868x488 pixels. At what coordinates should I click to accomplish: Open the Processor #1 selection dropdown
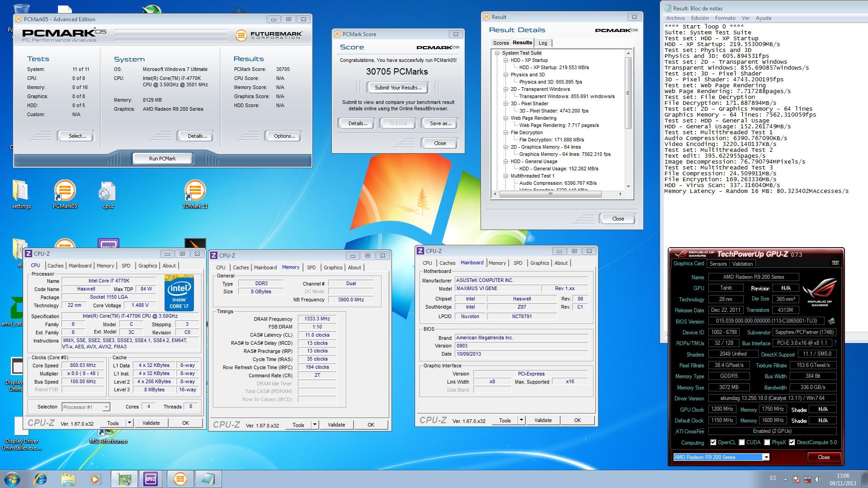click(106, 407)
